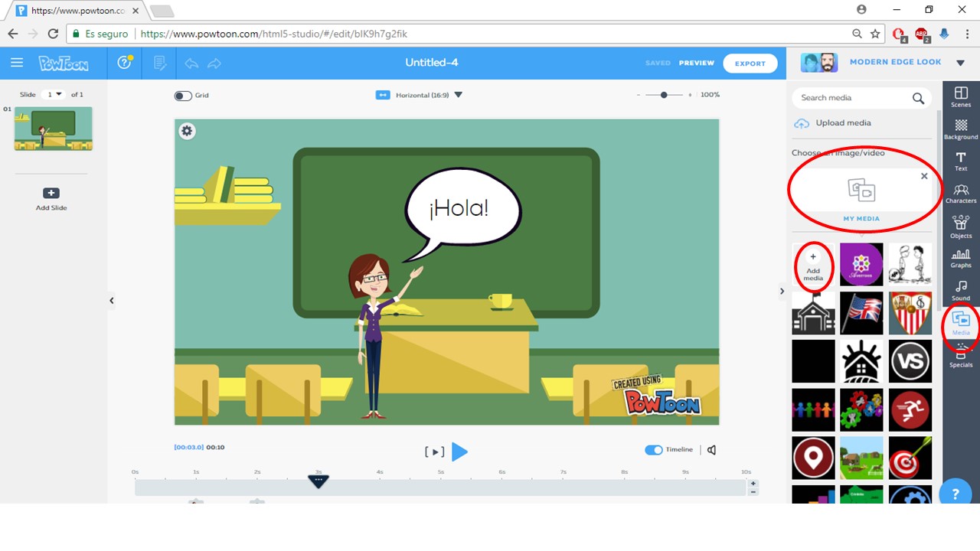Toggle the Grid switch
The height and width of the screenshot is (551, 980).
click(x=183, y=96)
